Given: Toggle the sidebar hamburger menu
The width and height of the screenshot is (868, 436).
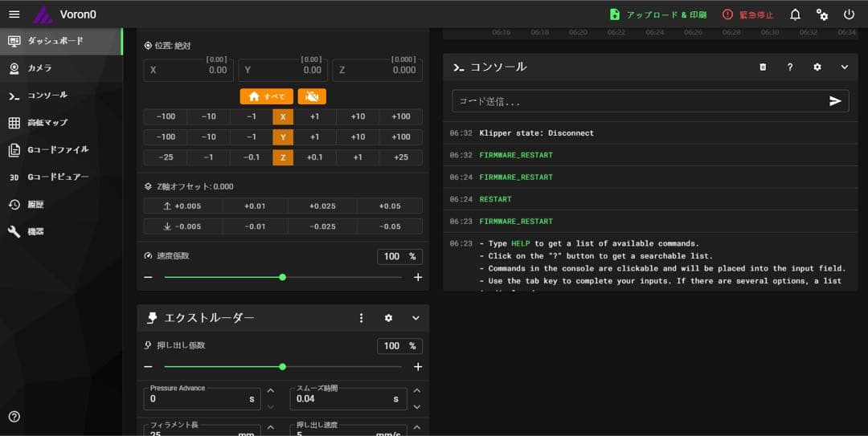Looking at the screenshot, I should [x=14, y=14].
